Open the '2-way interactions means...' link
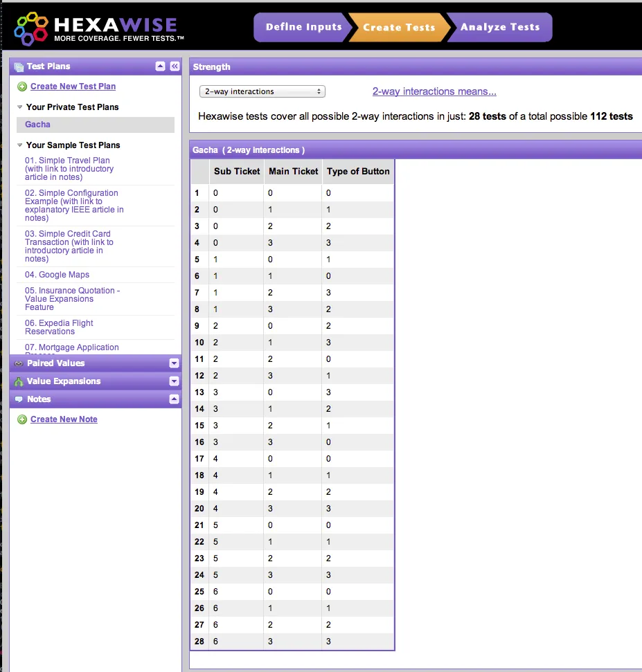The width and height of the screenshot is (642, 672). pos(434,91)
